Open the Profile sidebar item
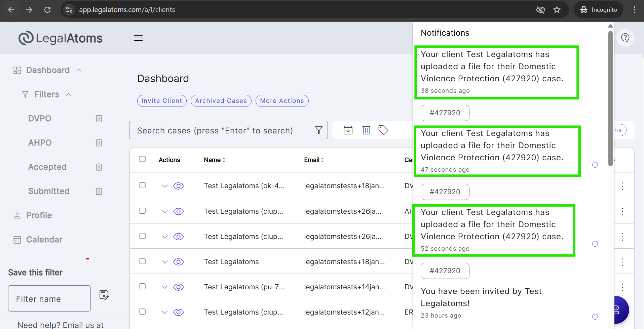 [x=39, y=215]
